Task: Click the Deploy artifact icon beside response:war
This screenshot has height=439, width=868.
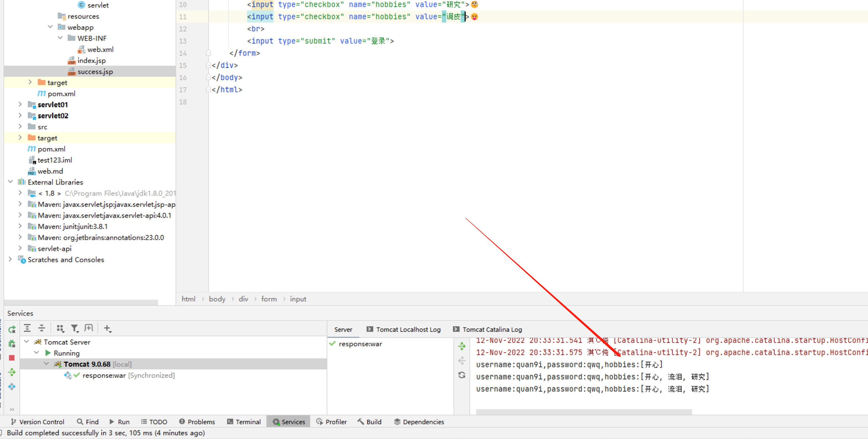Action: 462,346
